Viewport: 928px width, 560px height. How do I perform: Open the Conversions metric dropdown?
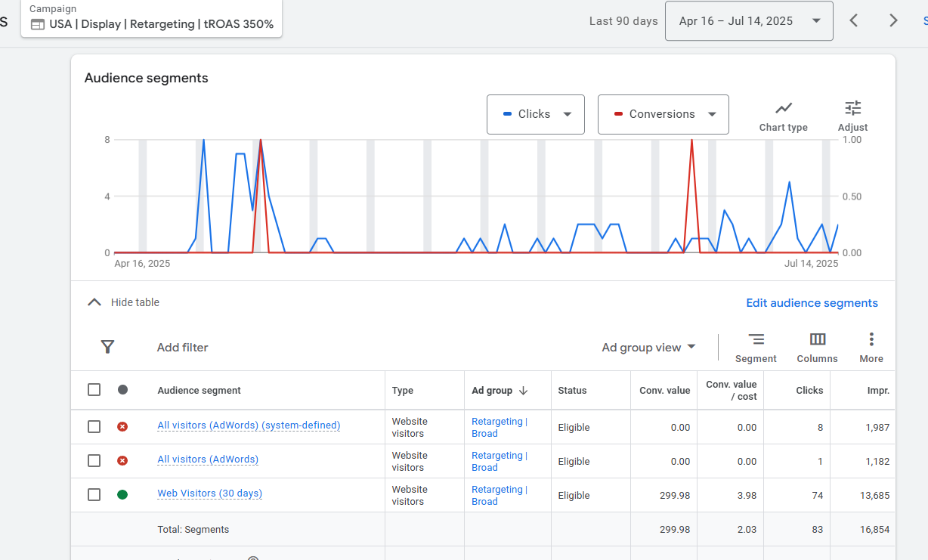pyautogui.click(x=664, y=114)
